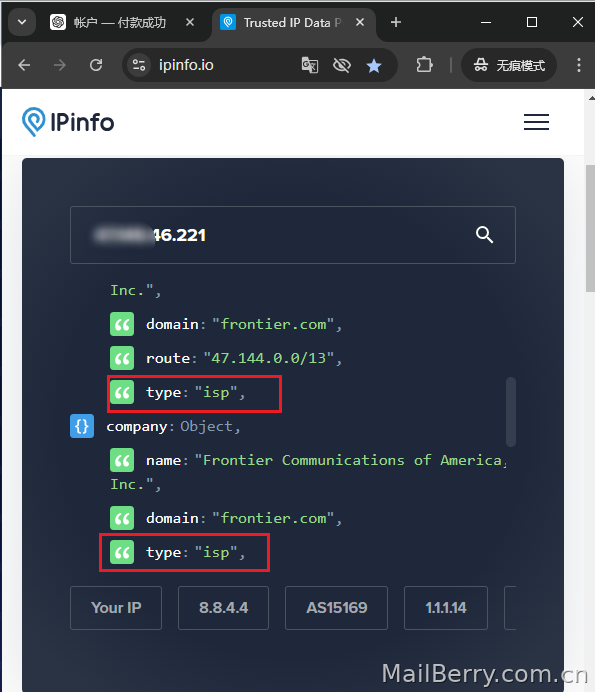Go back to previous page
Viewport: 595px width, 692px height.
pos(24,65)
